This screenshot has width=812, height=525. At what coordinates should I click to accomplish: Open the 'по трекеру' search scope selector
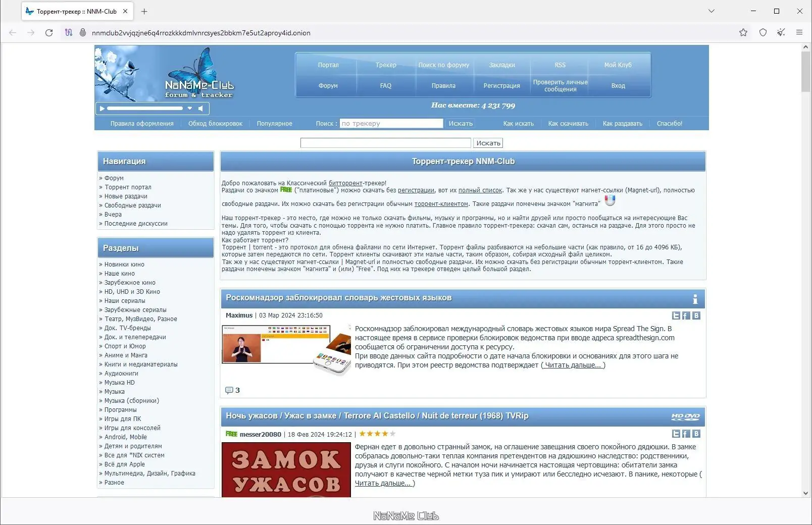tap(391, 123)
